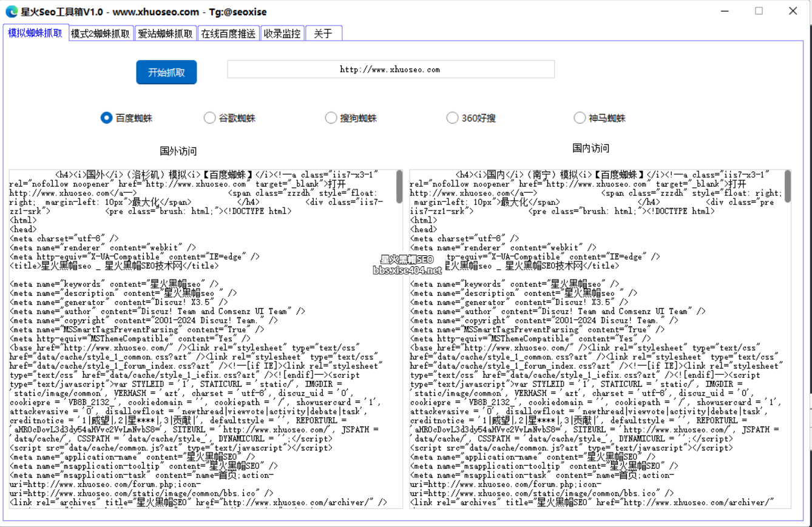This screenshot has height=527, width=812.
Task: Click the app icon in title bar
Action: click(11, 12)
